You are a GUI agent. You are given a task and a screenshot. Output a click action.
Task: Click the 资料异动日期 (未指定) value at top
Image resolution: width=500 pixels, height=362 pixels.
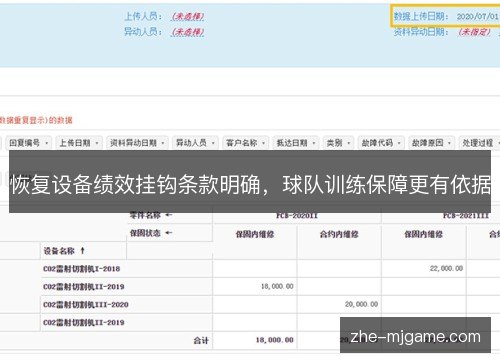tap(474, 32)
